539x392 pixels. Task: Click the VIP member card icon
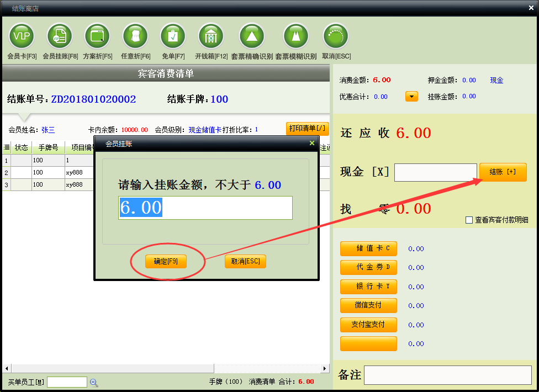(22, 36)
